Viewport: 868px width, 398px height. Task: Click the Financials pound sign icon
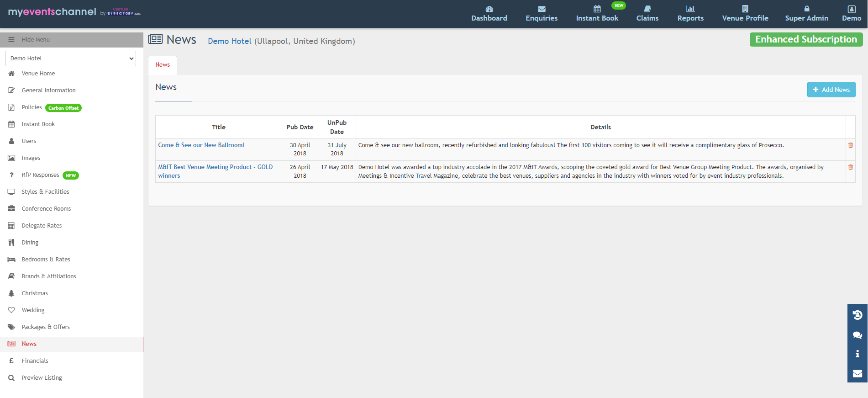[x=11, y=361]
